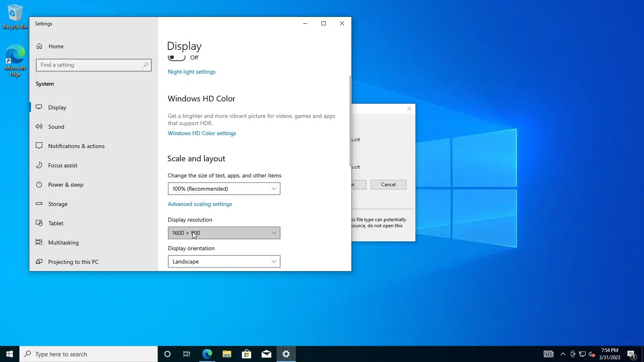Launch Microsoft Edge from the taskbar
This screenshot has height=362, width=644.
207,354
